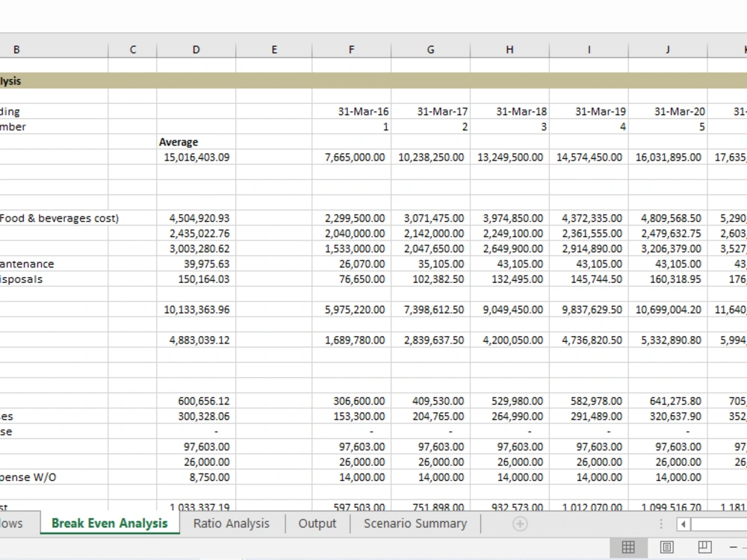Select cell with 3,003,280.62
Viewport: 747px width, 560px height.
click(196, 249)
